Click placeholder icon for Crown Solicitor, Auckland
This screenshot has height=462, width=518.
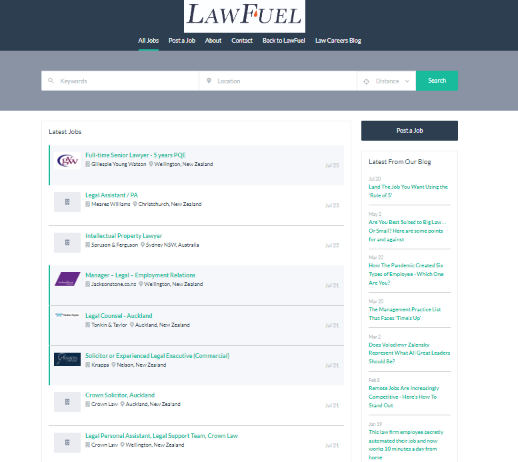point(67,402)
